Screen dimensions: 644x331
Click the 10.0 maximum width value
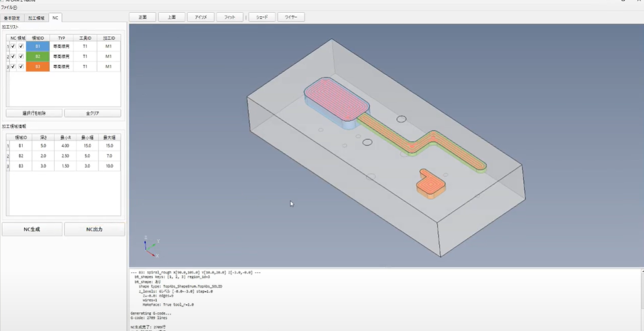(109, 166)
